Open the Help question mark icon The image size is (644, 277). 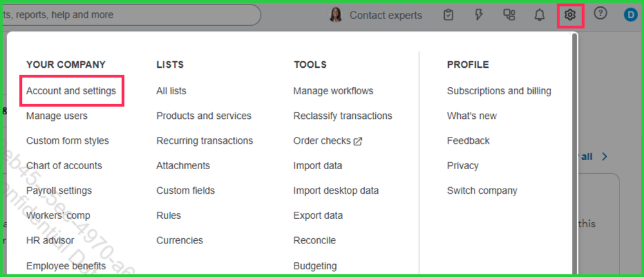click(x=600, y=14)
